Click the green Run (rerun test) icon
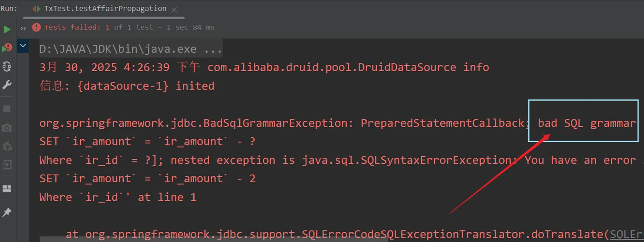This screenshot has width=644, height=242. [x=7, y=29]
